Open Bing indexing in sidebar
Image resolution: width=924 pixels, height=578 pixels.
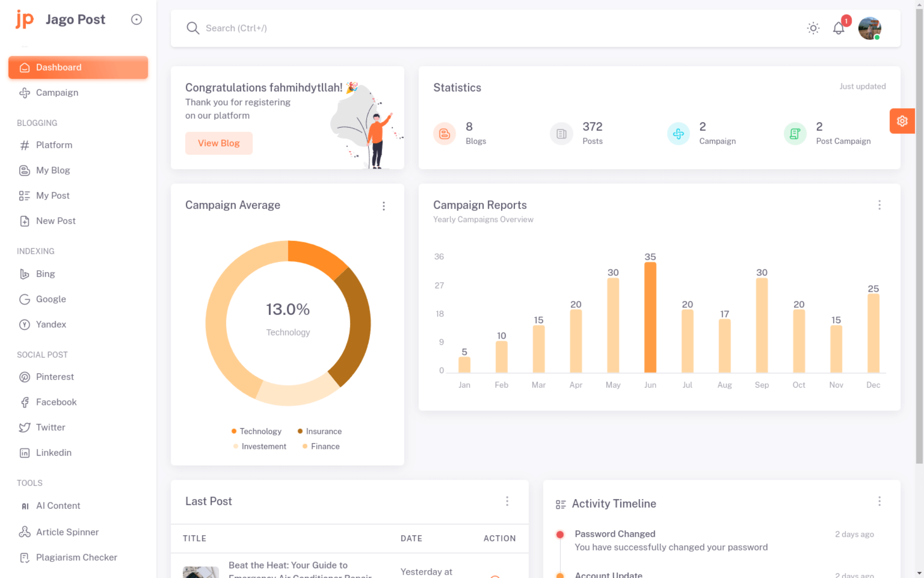[45, 274]
